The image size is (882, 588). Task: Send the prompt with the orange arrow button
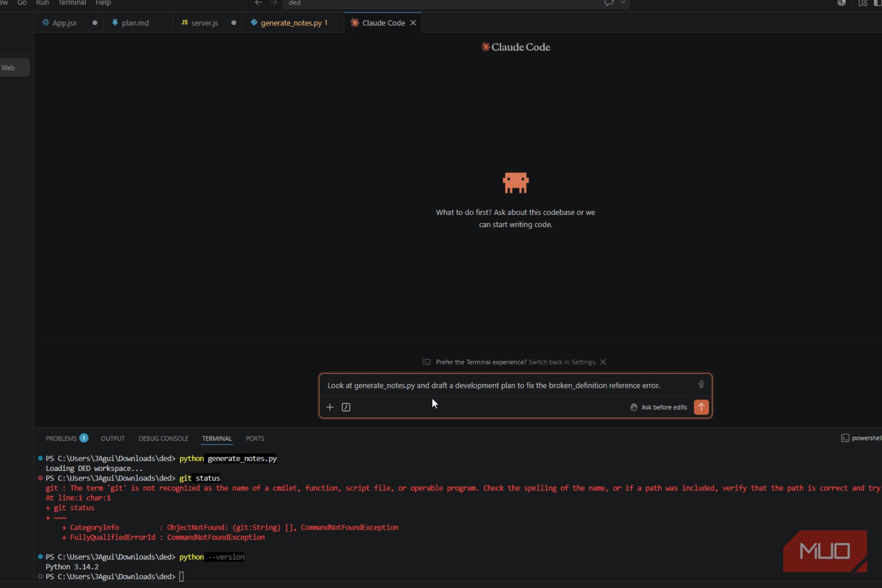click(701, 407)
